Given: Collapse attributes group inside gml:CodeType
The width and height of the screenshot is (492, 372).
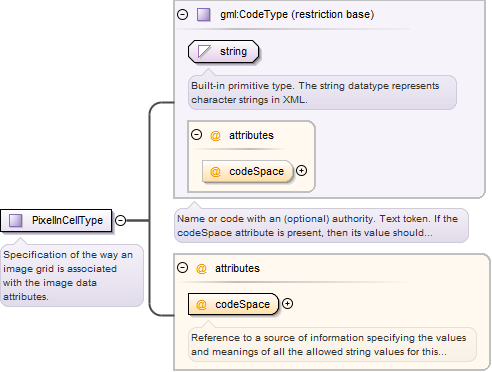Looking at the screenshot, I should click(196, 135).
